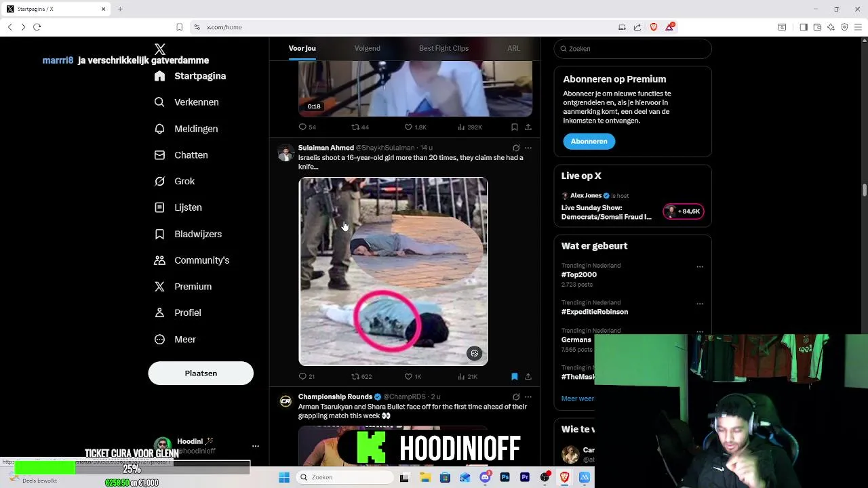Like the video post with 1,8K likes
868x488 pixels.
pos(415,127)
